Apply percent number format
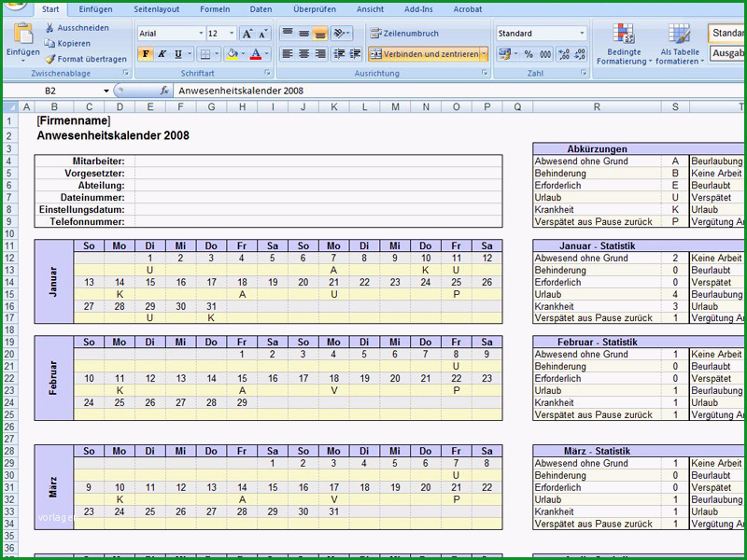Viewport: 747px width, 560px height. coord(529,54)
